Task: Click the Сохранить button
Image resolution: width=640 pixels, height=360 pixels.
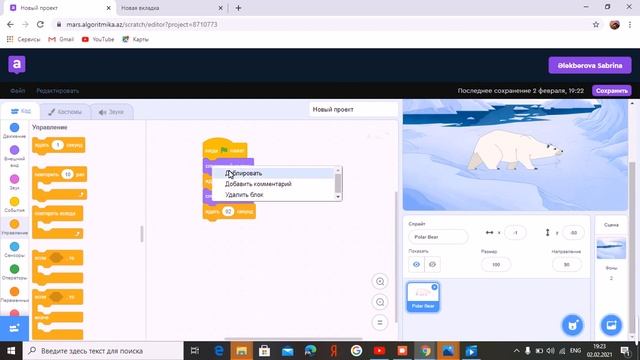Action: tap(611, 91)
